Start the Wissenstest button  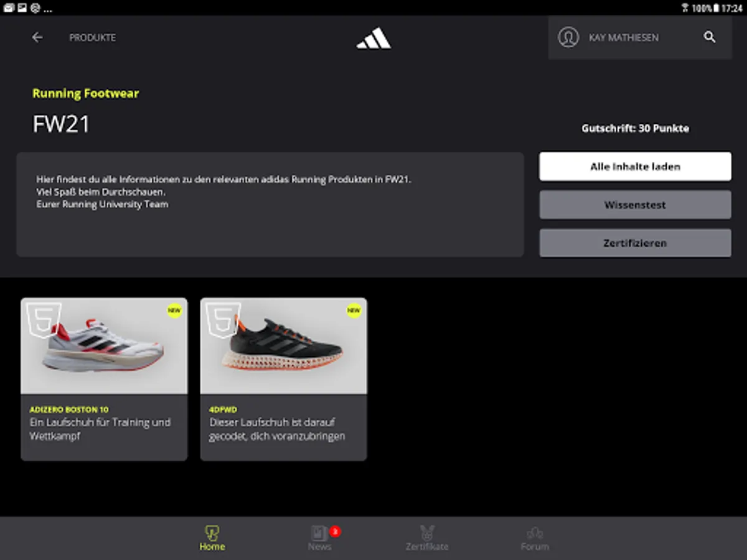pyautogui.click(x=635, y=205)
